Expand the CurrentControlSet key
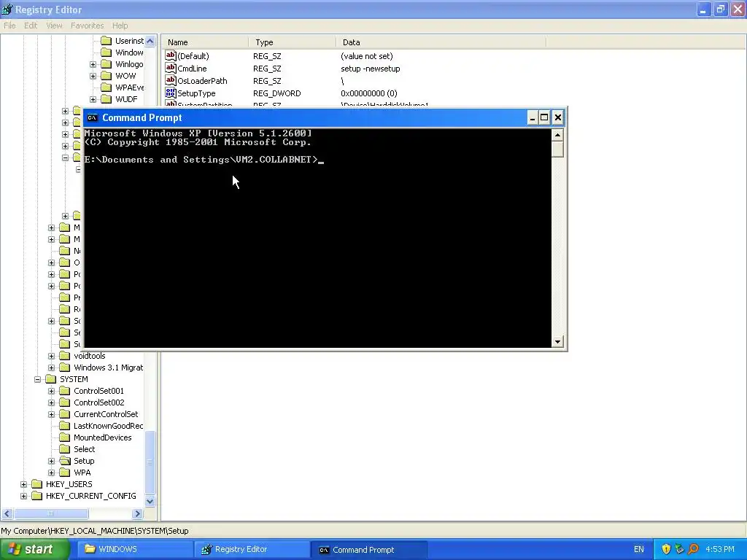 pyautogui.click(x=52, y=414)
